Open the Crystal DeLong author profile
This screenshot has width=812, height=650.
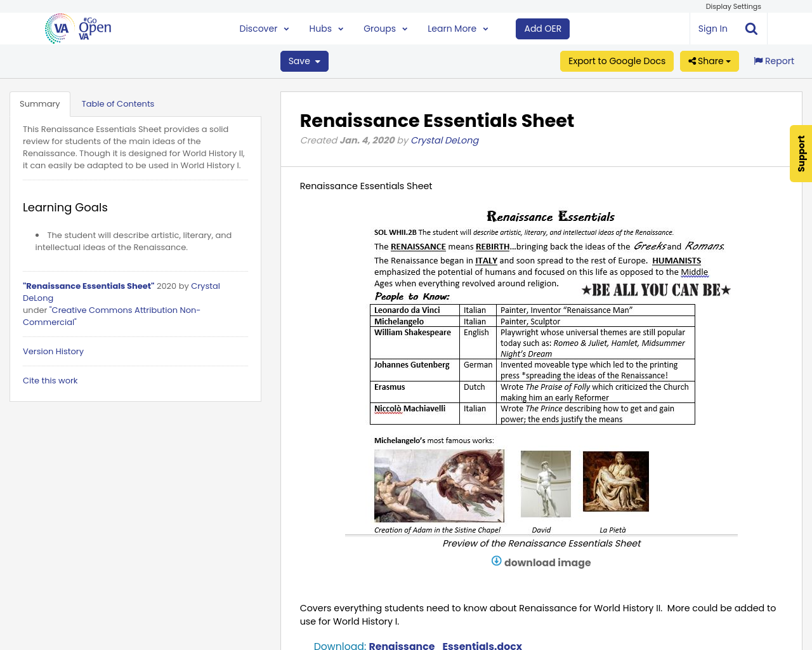pyautogui.click(x=444, y=140)
